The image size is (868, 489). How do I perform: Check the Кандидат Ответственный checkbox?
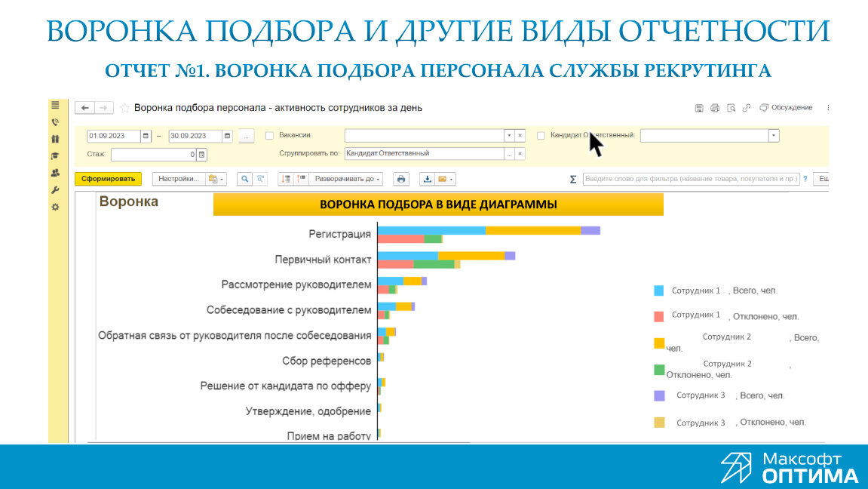pos(540,135)
